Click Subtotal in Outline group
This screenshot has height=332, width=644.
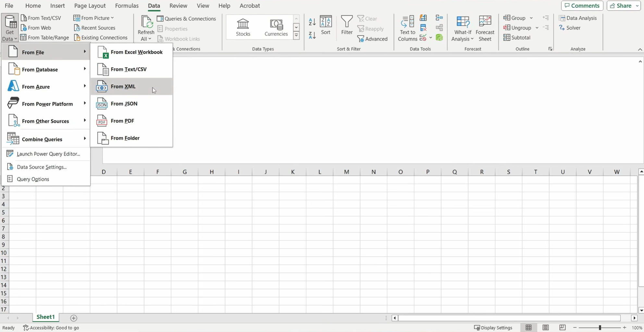[x=517, y=38]
